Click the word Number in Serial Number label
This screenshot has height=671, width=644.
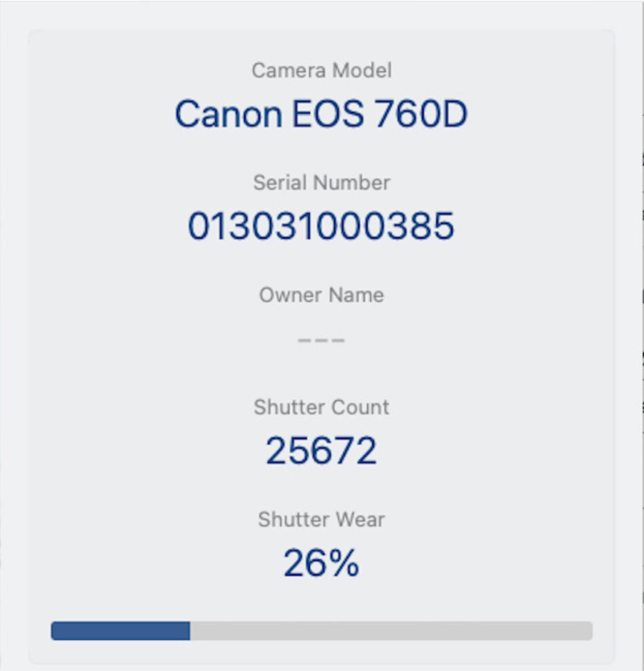pos(352,183)
